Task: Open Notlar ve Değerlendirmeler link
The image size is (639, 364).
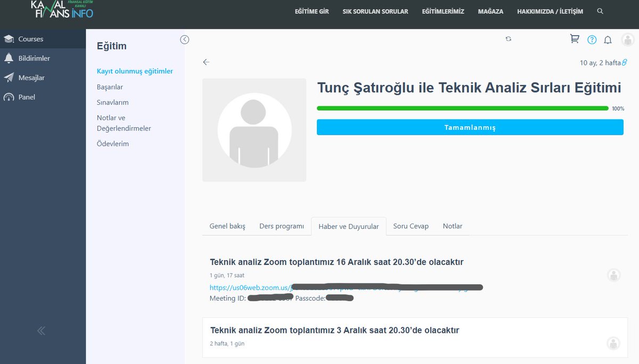Action: pyautogui.click(x=124, y=123)
